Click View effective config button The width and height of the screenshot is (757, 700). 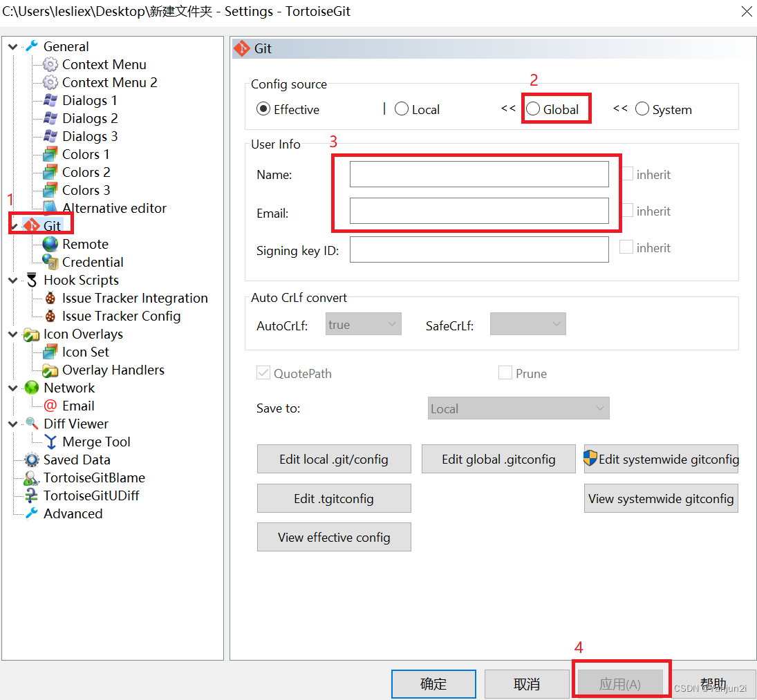coord(334,537)
